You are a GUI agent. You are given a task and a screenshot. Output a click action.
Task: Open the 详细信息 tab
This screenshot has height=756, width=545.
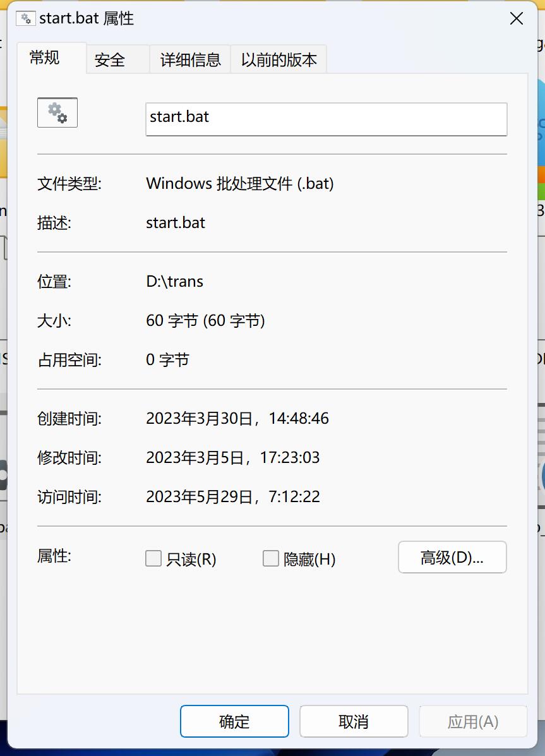(x=189, y=59)
